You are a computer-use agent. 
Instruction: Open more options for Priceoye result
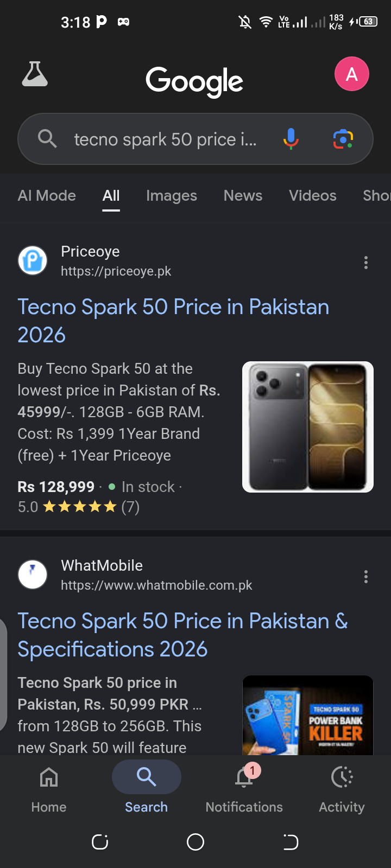(x=366, y=263)
